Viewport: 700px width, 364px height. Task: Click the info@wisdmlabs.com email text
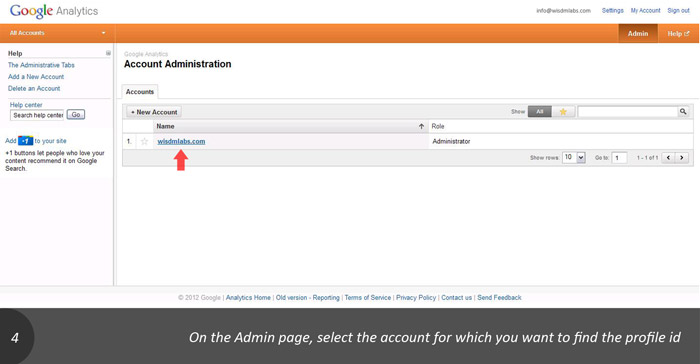[563, 10]
